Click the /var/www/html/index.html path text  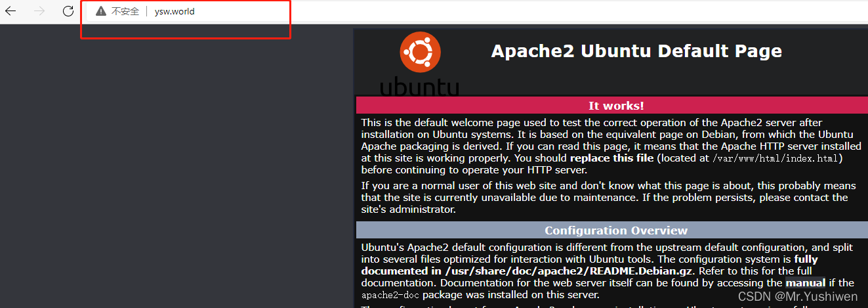pyautogui.click(x=775, y=158)
